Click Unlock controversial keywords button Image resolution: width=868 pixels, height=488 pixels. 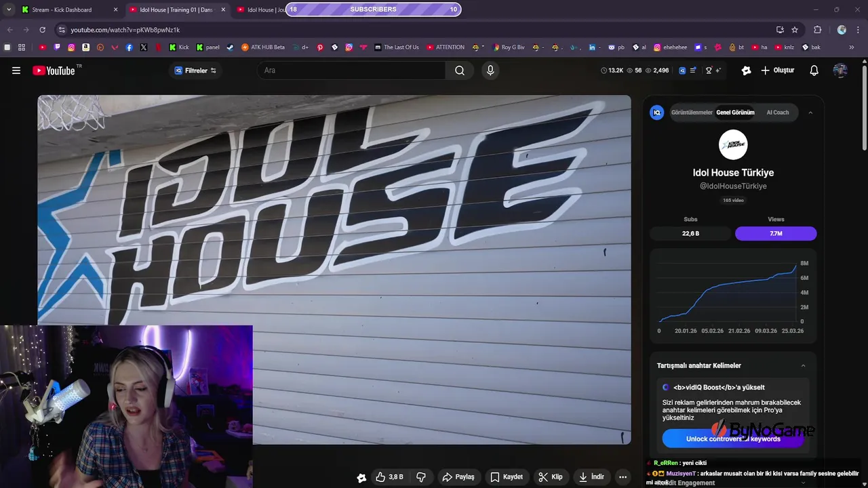(733, 439)
